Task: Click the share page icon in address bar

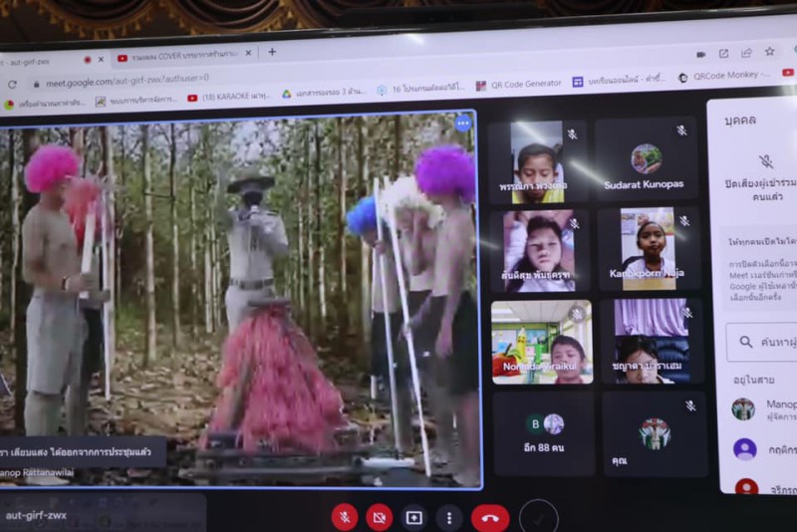Action: pos(745,53)
